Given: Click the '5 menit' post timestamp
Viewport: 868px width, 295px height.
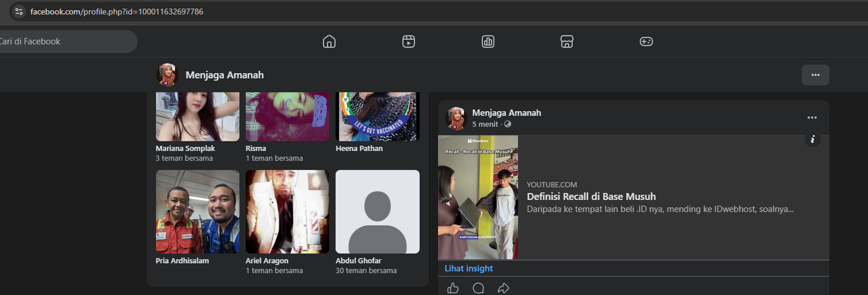Looking at the screenshot, I should (485, 124).
